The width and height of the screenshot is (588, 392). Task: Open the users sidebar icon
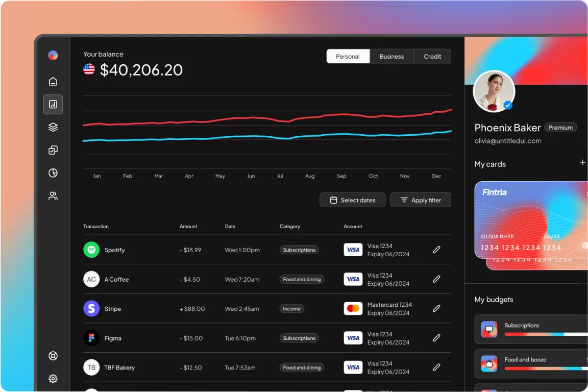tap(53, 196)
